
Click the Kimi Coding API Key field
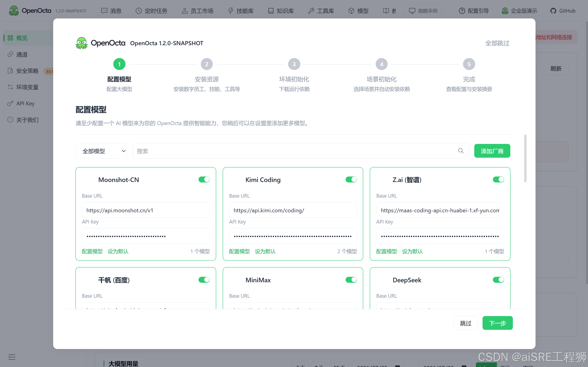point(293,236)
